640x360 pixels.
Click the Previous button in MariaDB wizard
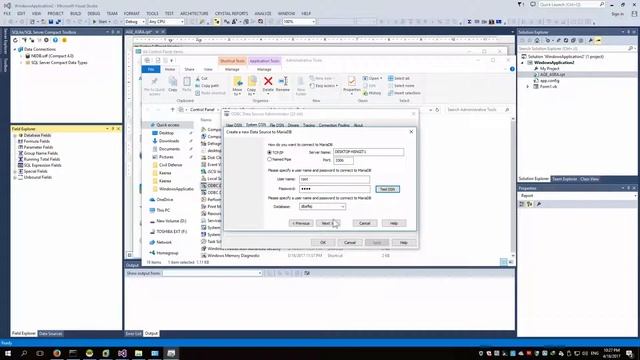[x=301, y=223]
